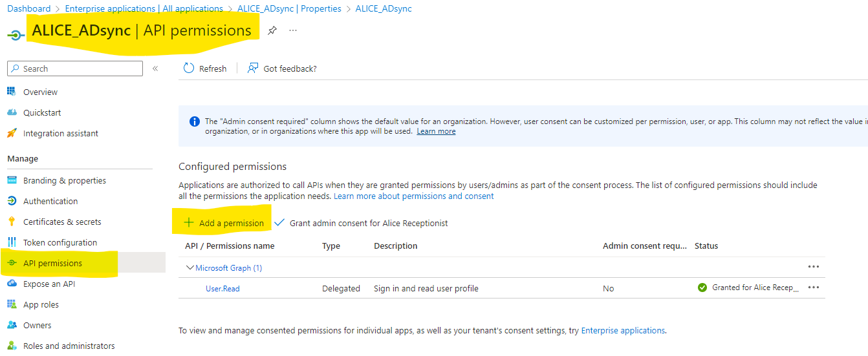The image size is (868, 356).
Task: Open Certificates & secrets key icon
Action: (12, 222)
